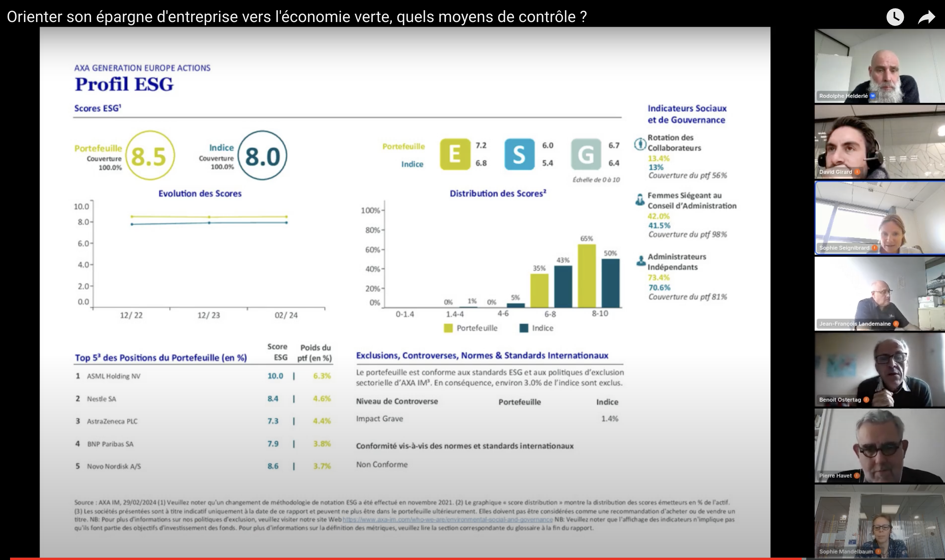Screen dimensions: 945x560
Task: Click the '13.4%' staff turnover value
Action: pos(658,158)
